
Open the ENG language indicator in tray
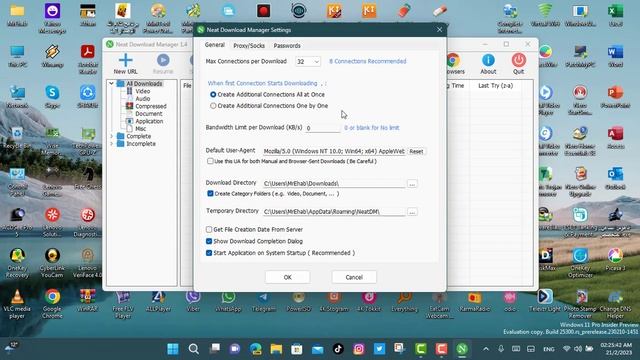tap(549, 349)
